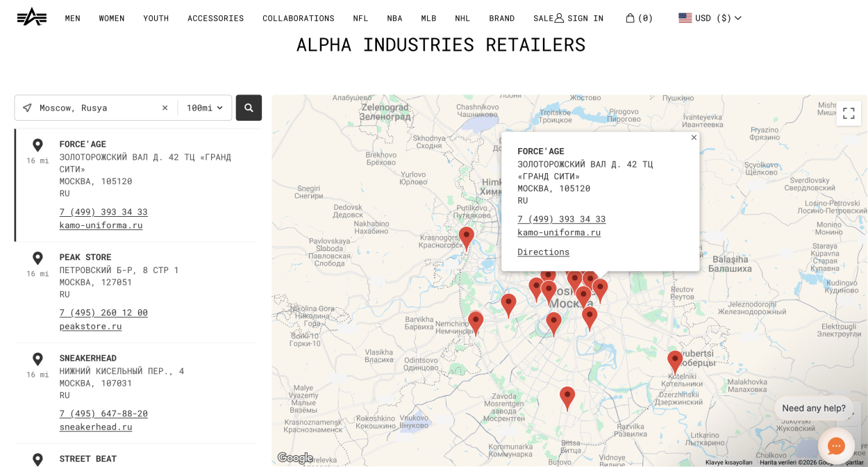Viewport: 868px width, 467px height.
Task: Open the shopping bag cart
Action: (639, 18)
